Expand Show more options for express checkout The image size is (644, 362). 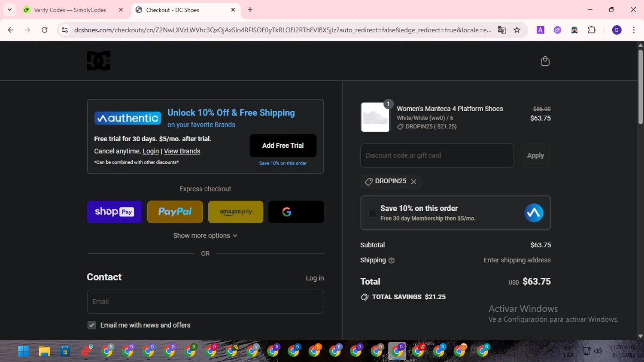tap(205, 236)
